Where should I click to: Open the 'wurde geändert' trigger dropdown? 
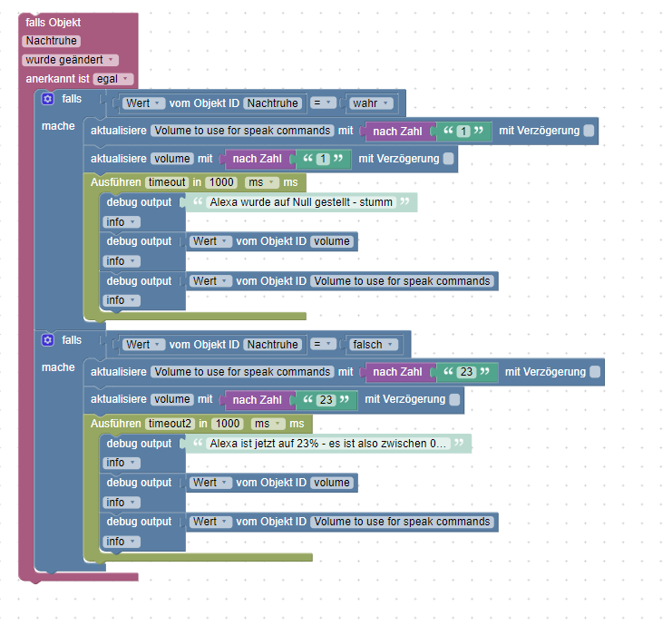coord(71,60)
